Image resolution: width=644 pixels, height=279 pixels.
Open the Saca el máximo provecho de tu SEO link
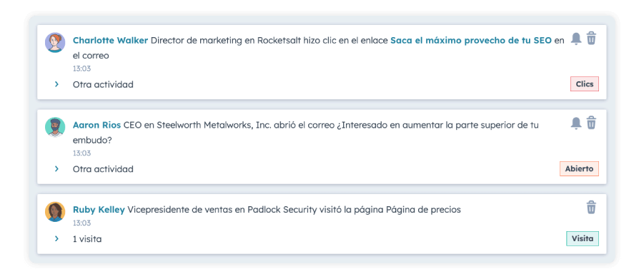[x=471, y=40]
